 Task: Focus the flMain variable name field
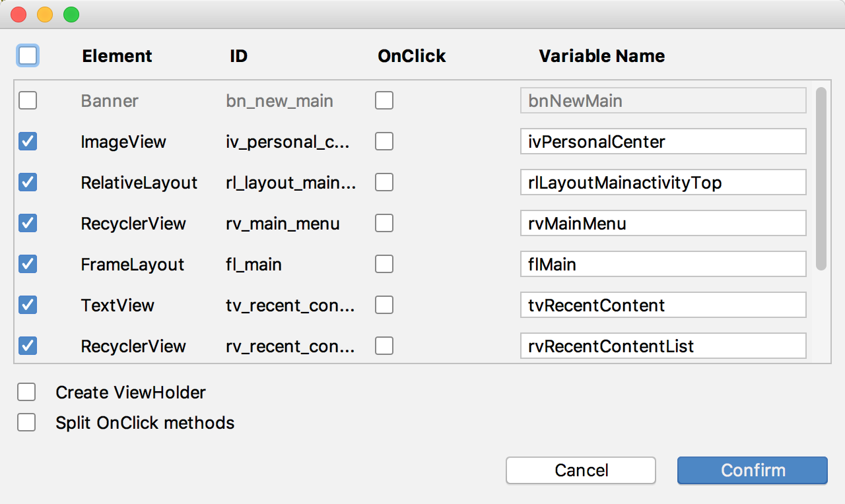click(x=663, y=264)
